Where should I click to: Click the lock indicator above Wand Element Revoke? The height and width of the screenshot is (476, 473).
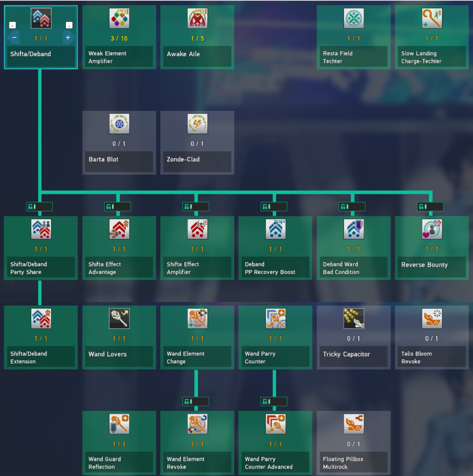click(196, 402)
